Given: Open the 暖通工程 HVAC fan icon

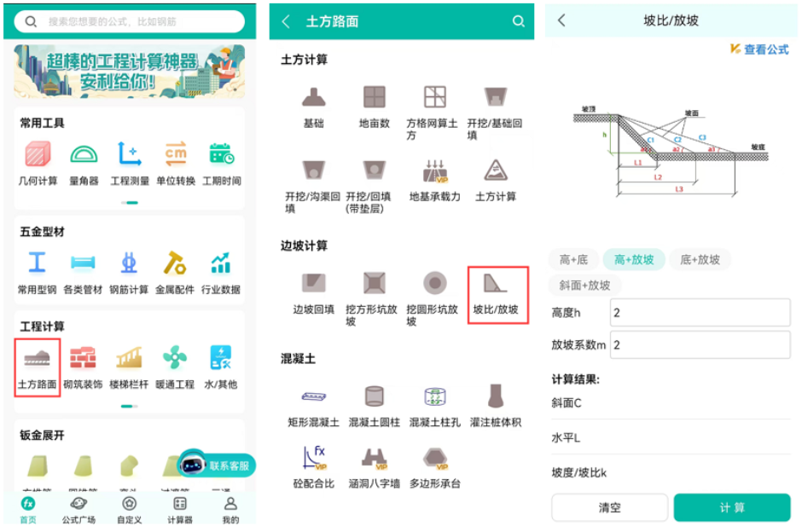Looking at the screenshot, I should [175, 358].
